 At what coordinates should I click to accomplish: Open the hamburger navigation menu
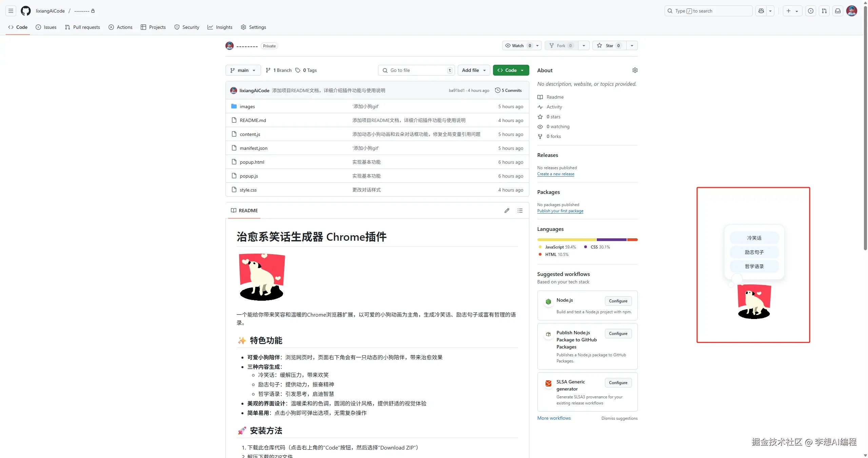click(x=11, y=11)
